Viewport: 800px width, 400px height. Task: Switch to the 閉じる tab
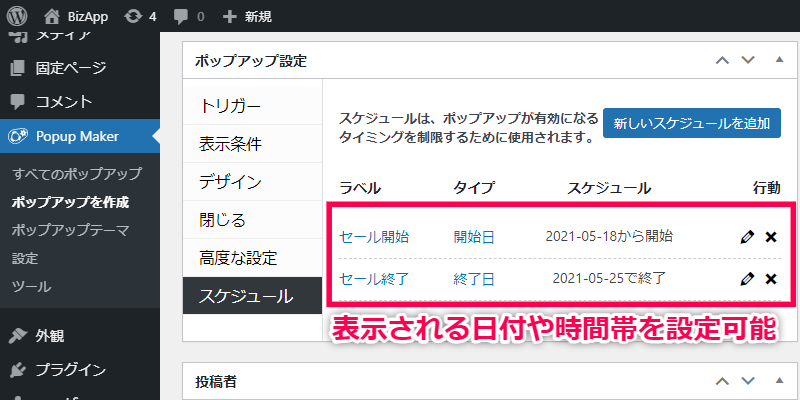point(253,220)
